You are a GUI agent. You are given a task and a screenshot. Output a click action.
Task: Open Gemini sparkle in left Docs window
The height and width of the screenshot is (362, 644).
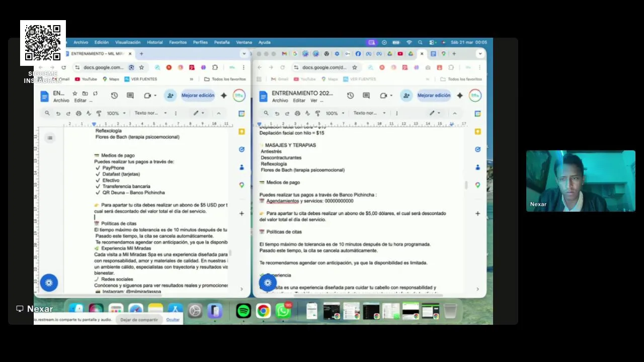pos(224,96)
